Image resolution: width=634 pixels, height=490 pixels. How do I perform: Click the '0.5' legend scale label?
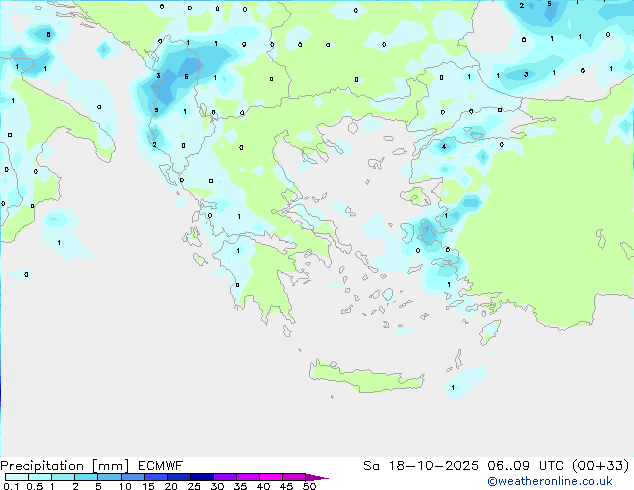click(34, 486)
